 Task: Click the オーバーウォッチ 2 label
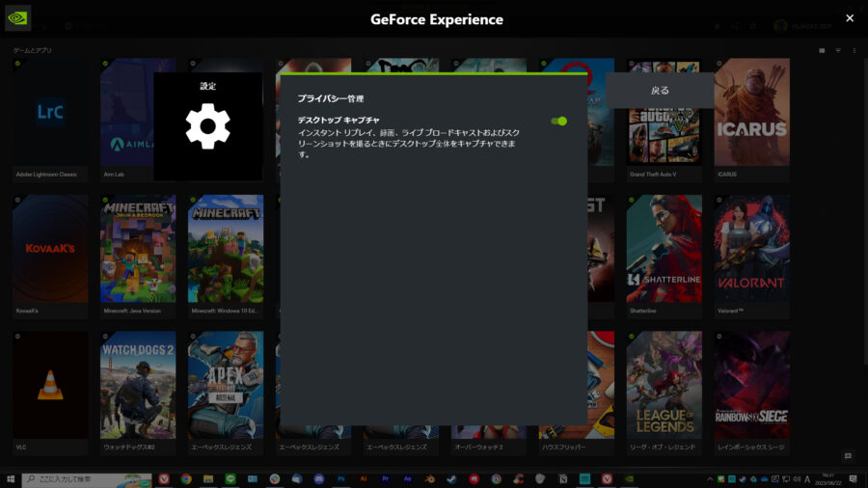tap(478, 447)
